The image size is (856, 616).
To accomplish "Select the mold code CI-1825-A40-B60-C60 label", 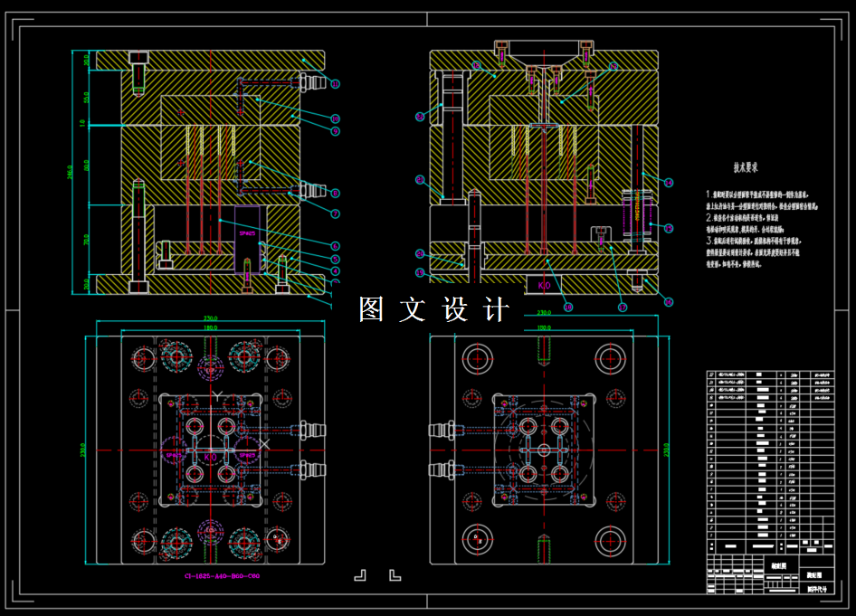I will (222, 576).
